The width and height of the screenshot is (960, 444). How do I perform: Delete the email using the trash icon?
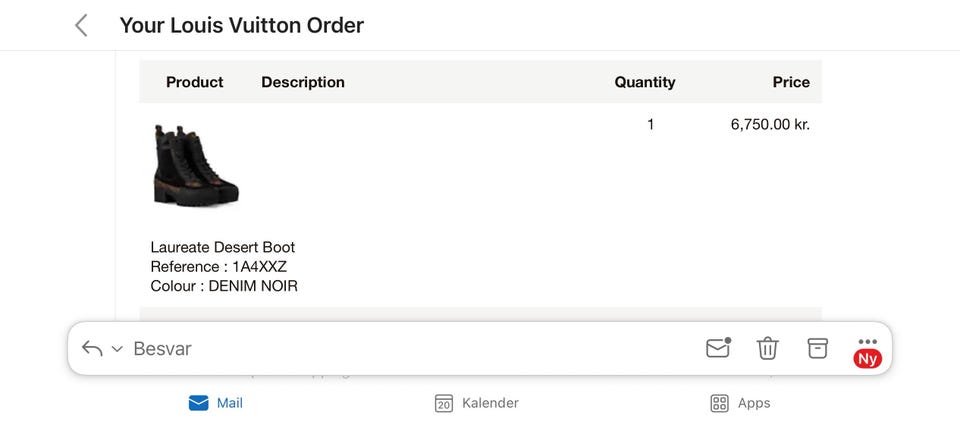768,348
